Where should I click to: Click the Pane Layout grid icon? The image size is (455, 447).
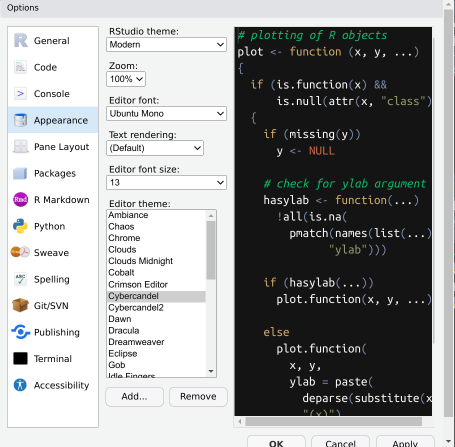coord(20,147)
